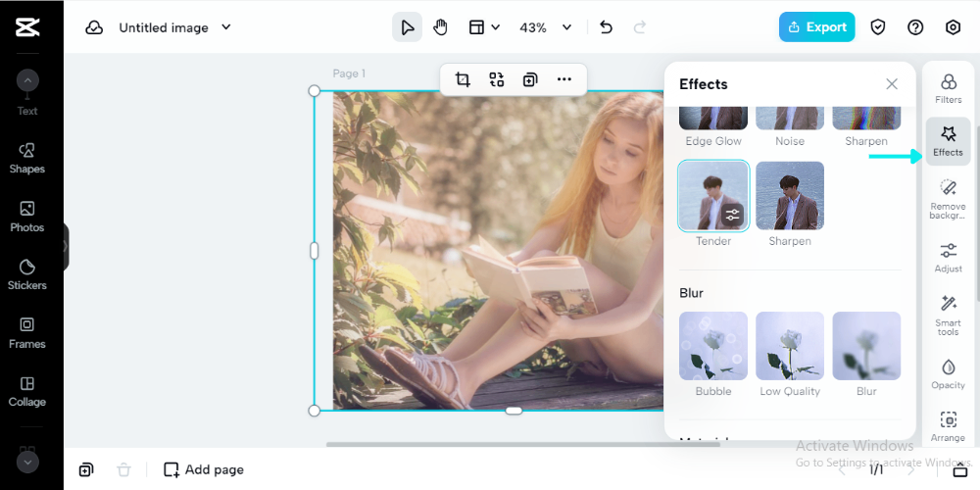Open more options in floating toolbar

[x=563, y=79]
